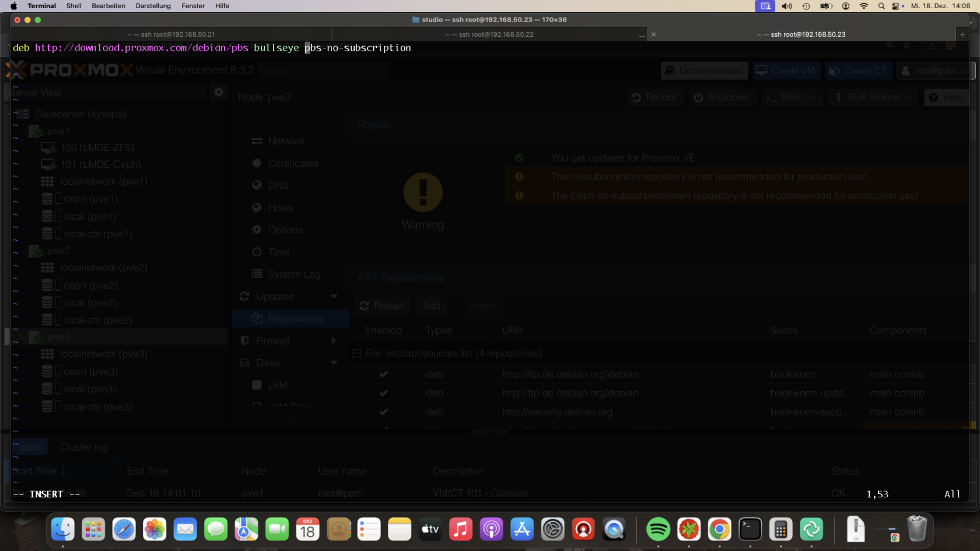This screenshot has width=980, height=551.
Task: Open the Fenster menu
Action: [193, 6]
